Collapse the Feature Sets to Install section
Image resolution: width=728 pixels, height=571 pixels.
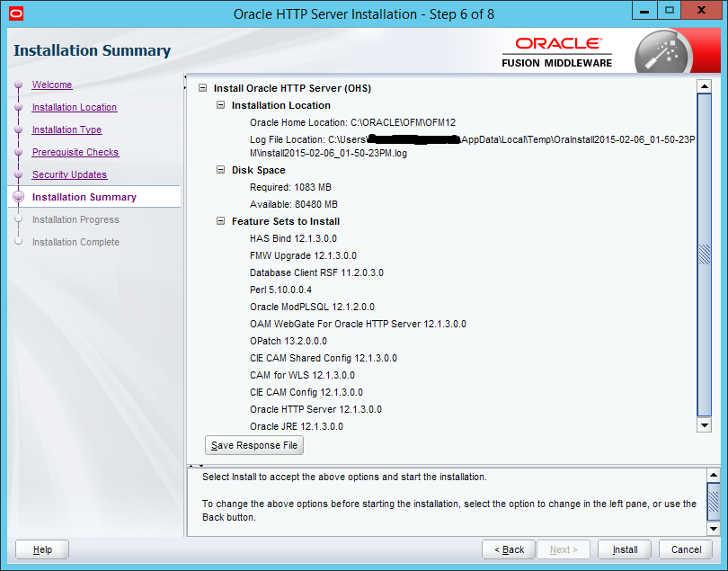click(x=221, y=221)
